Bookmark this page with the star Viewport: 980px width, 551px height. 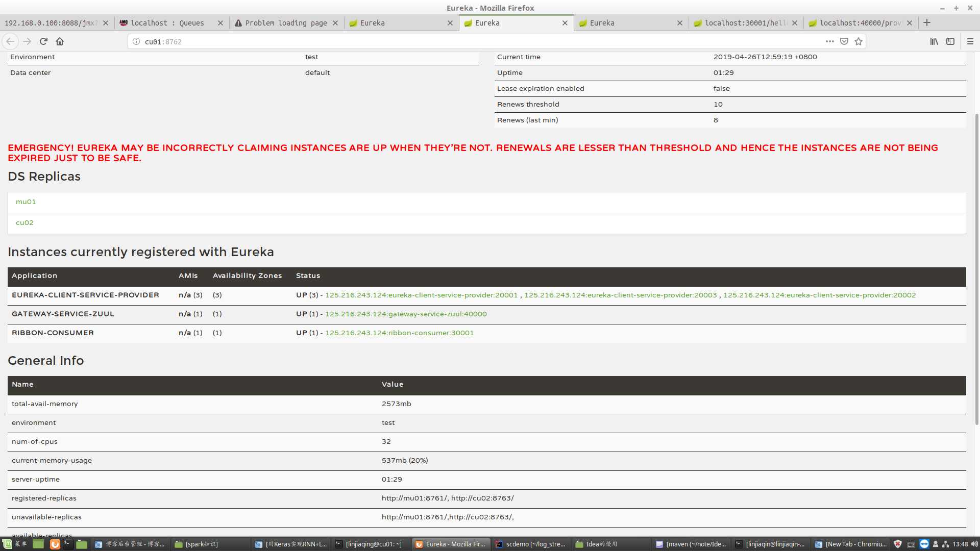pos(859,41)
